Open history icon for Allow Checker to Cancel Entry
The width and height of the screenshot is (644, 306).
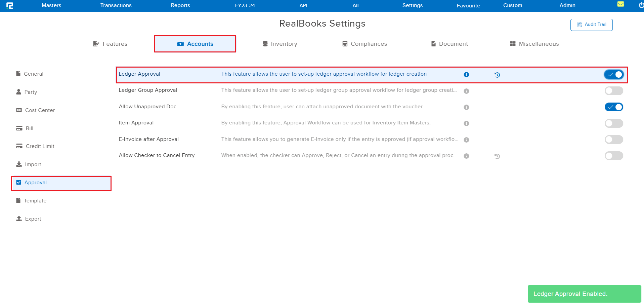tap(497, 156)
